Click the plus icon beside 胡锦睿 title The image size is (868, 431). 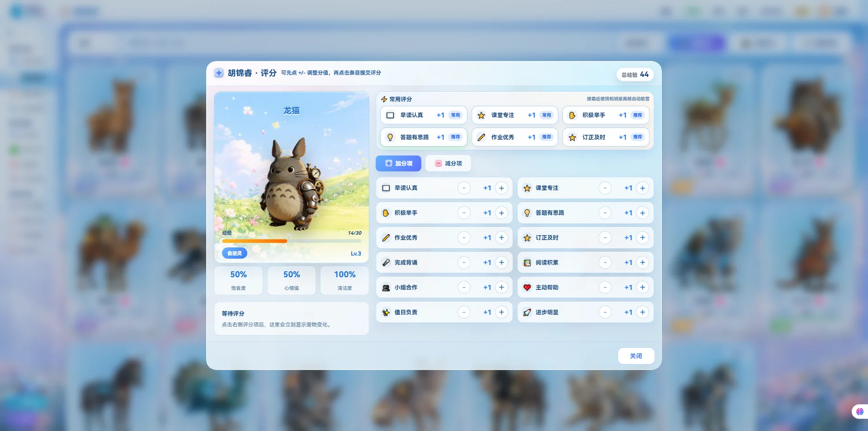point(219,73)
